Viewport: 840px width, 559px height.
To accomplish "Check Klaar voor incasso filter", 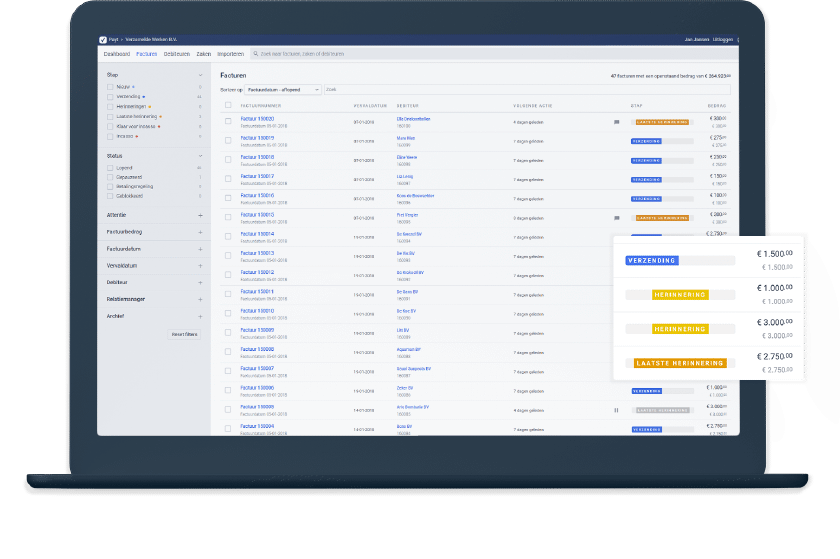I will 110,126.
